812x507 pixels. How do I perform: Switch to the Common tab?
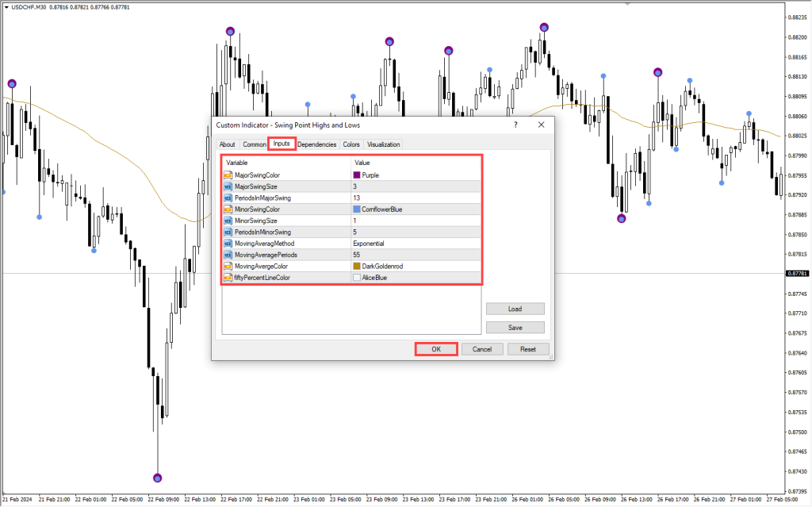point(255,144)
